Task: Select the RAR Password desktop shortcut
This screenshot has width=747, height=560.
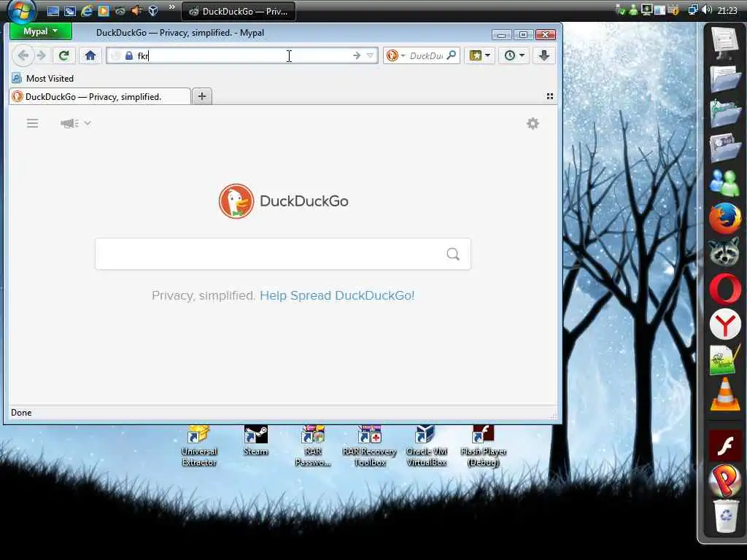Action: point(313,447)
